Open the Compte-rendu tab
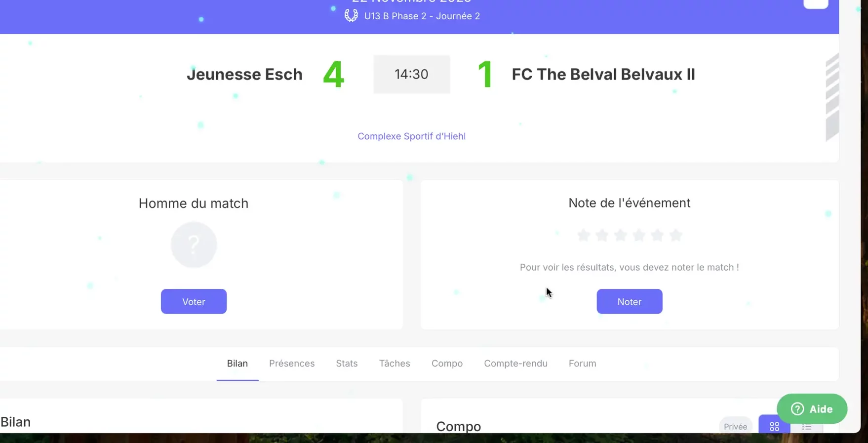The width and height of the screenshot is (868, 443). click(x=515, y=363)
